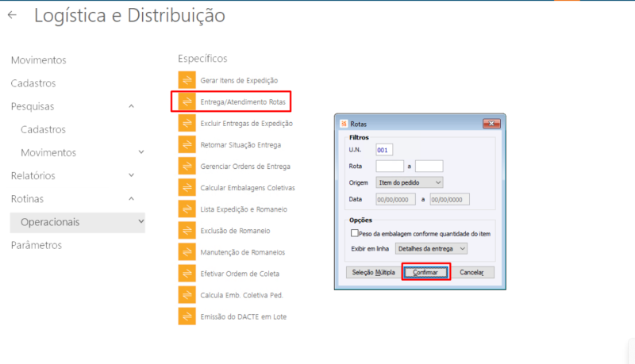635x364 pixels.
Task: Select Cadastros under Pesquisas
Action: pos(43,129)
